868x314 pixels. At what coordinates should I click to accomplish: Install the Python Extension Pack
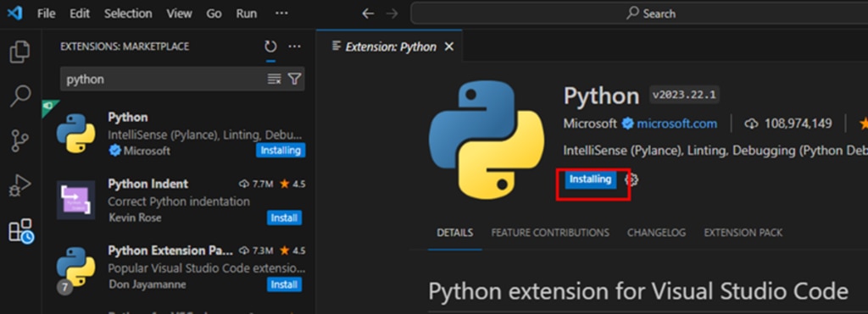(x=284, y=284)
